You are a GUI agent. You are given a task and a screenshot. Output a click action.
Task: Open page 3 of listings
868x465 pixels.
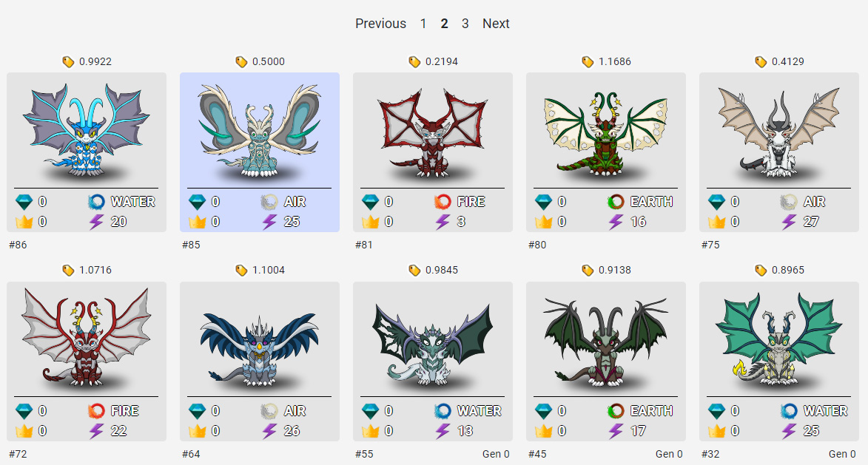point(465,24)
